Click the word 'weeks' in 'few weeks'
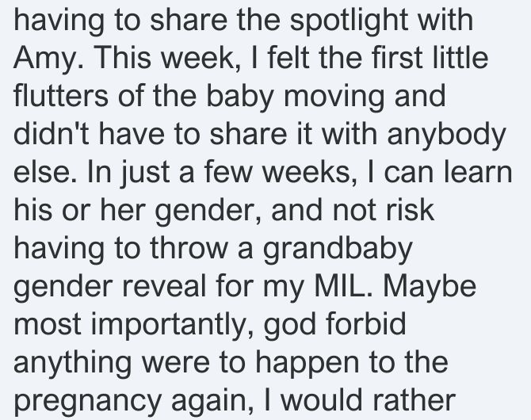 pyautogui.click(x=306, y=172)
